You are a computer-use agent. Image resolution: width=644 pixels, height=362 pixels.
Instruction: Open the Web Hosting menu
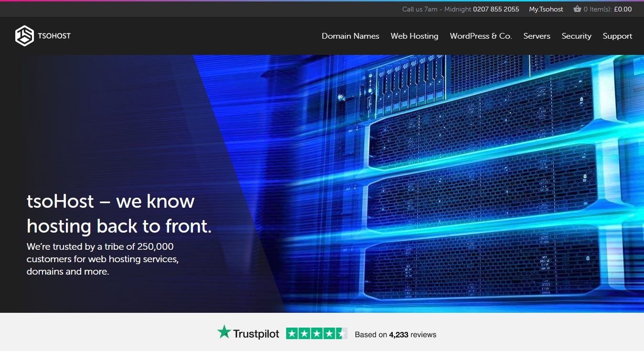click(414, 36)
